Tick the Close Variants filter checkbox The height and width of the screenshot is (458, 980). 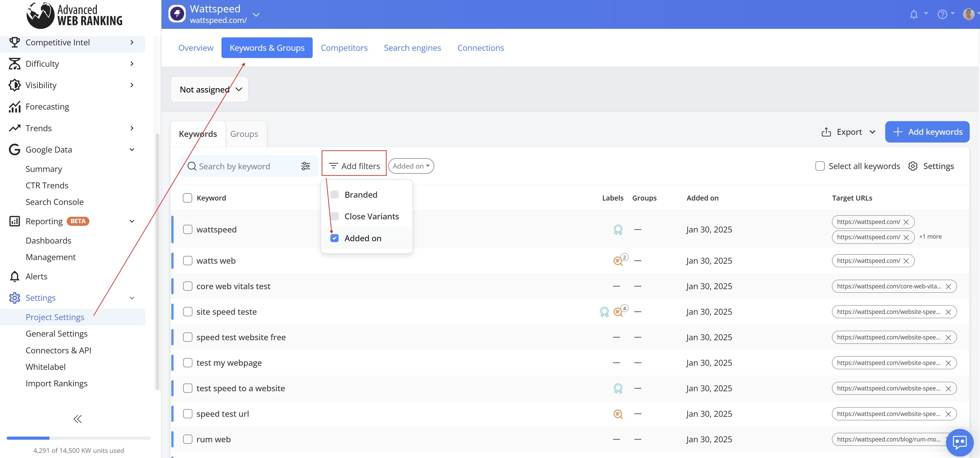point(334,216)
